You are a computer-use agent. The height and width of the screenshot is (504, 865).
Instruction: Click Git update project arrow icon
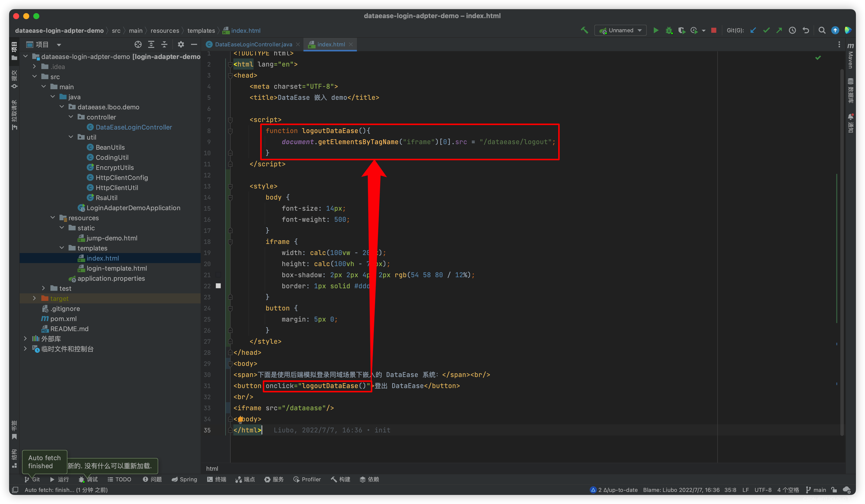[753, 30]
